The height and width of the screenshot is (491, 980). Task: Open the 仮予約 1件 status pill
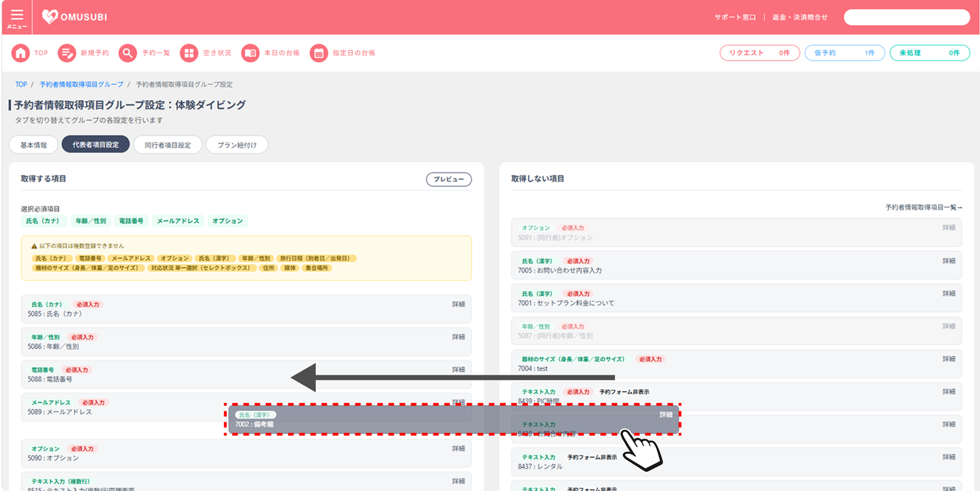pos(845,53)
